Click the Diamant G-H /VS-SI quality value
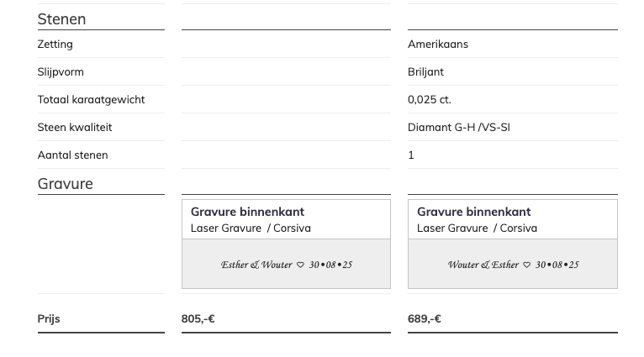Image resolution: width=644 pixels, height=357 pixels. (458, 127)
